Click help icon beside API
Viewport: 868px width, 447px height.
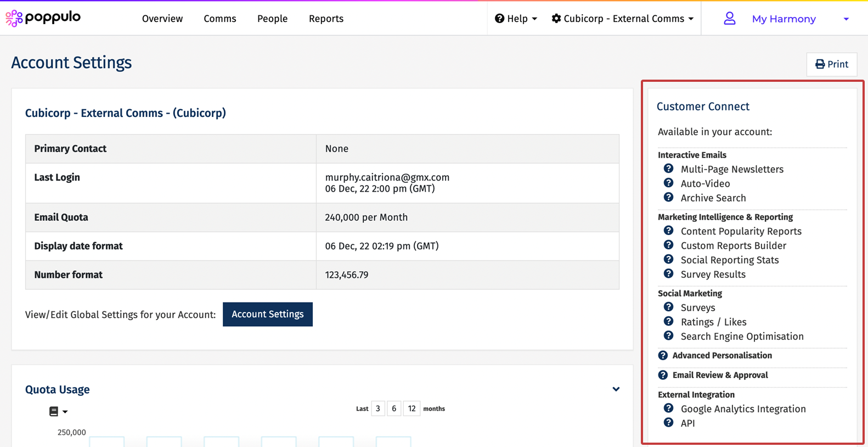click(x=668, y=422)
